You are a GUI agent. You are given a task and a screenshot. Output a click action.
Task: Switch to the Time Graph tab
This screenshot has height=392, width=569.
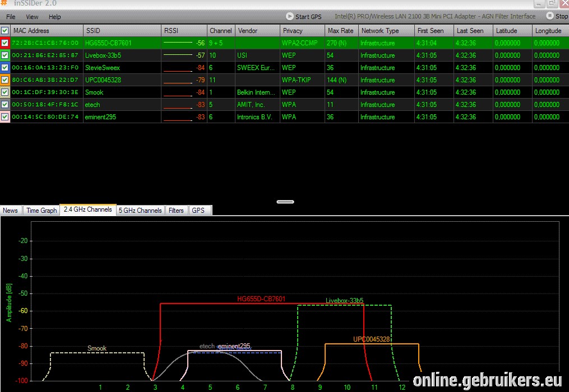(x=41, y=211)
